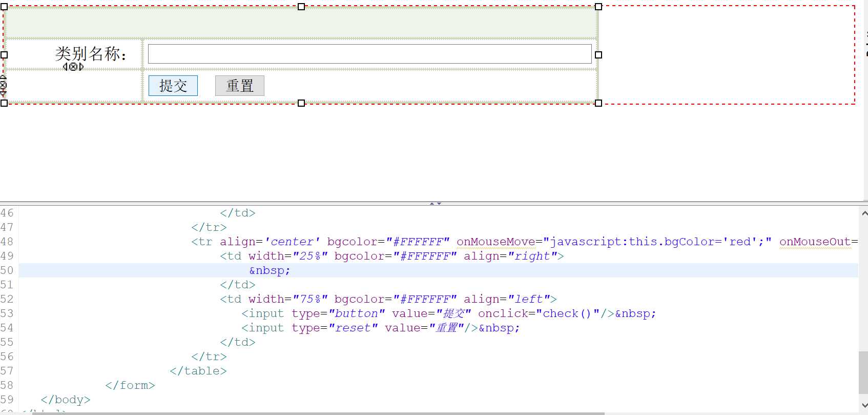
Task: Click the empty cell left of 提交 button
Action: pyautogui.click(x=73, y=86)
